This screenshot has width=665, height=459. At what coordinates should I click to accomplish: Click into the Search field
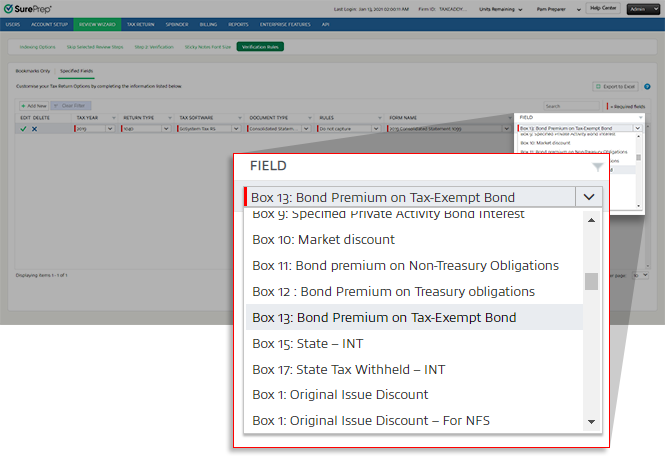(x=572, y=106)
